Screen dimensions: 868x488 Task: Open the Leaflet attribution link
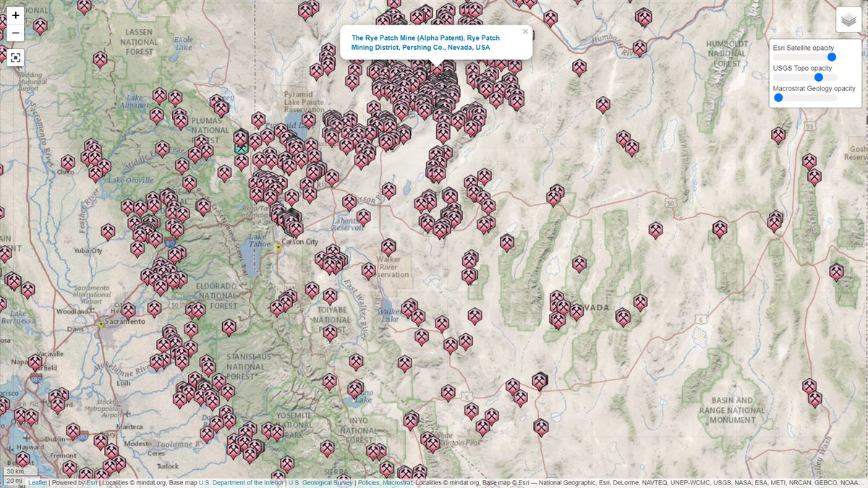pos(38,482)
